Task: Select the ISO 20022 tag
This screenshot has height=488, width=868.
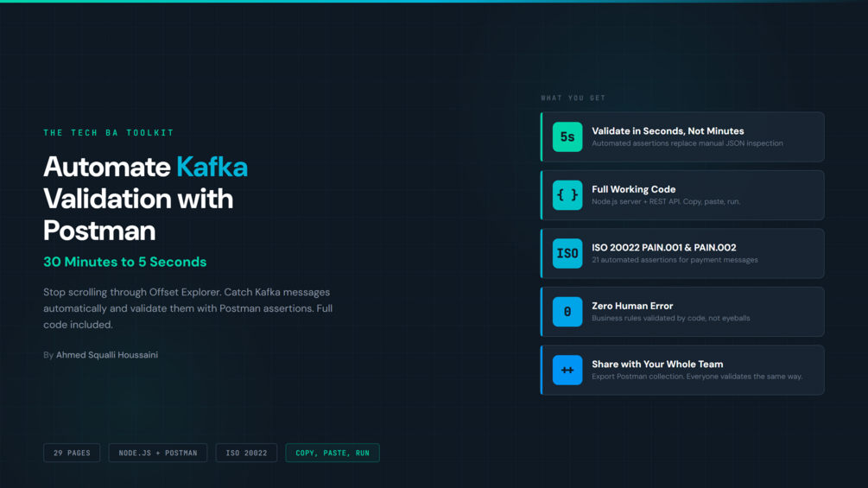Action: tap(246, 453)
